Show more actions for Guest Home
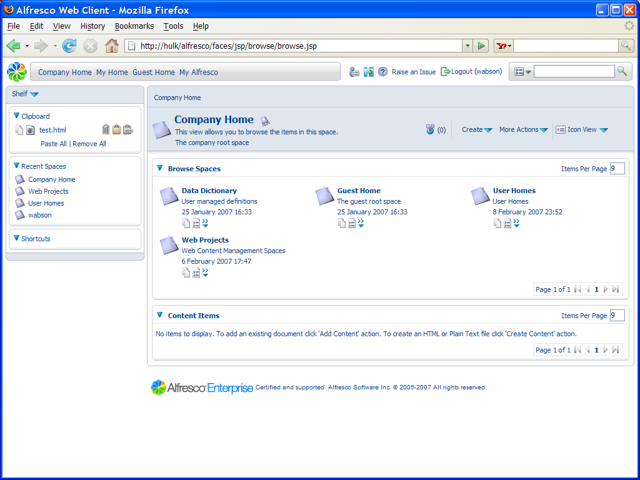 tap(361, 223)
